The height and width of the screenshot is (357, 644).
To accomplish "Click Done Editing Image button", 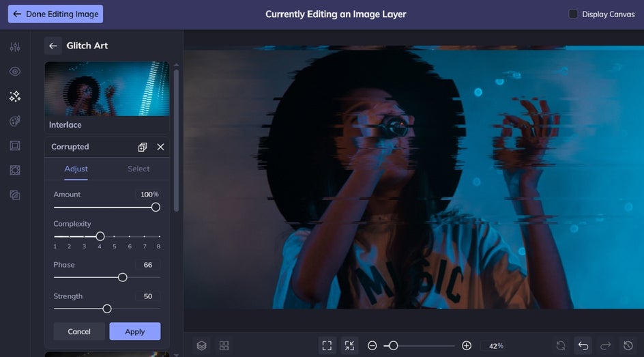I will (55, 14).
